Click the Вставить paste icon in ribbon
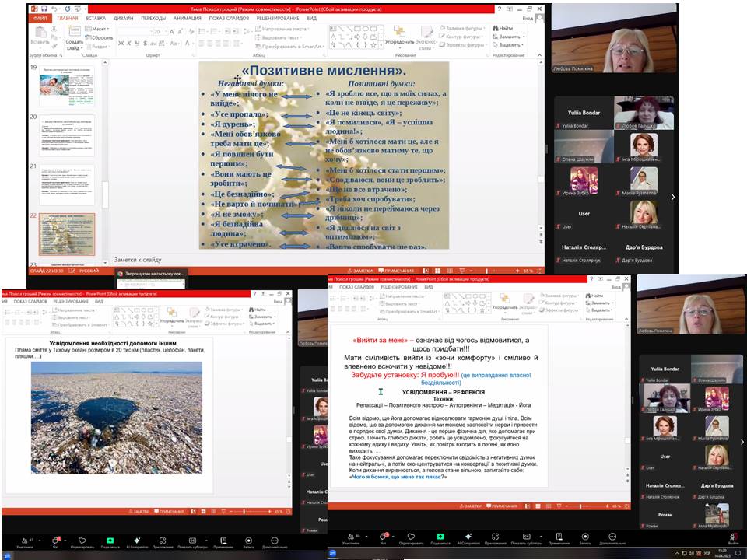 [x=39, y=34]
